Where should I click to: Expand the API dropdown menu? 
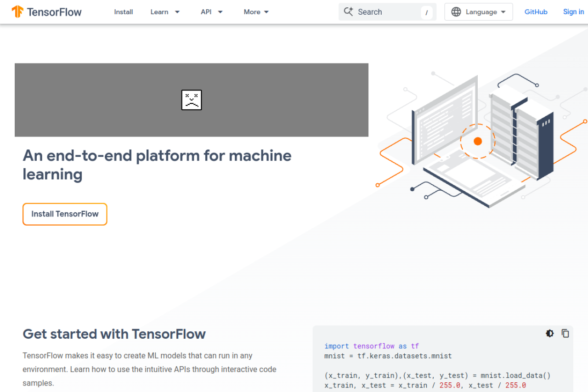[212, 12]
